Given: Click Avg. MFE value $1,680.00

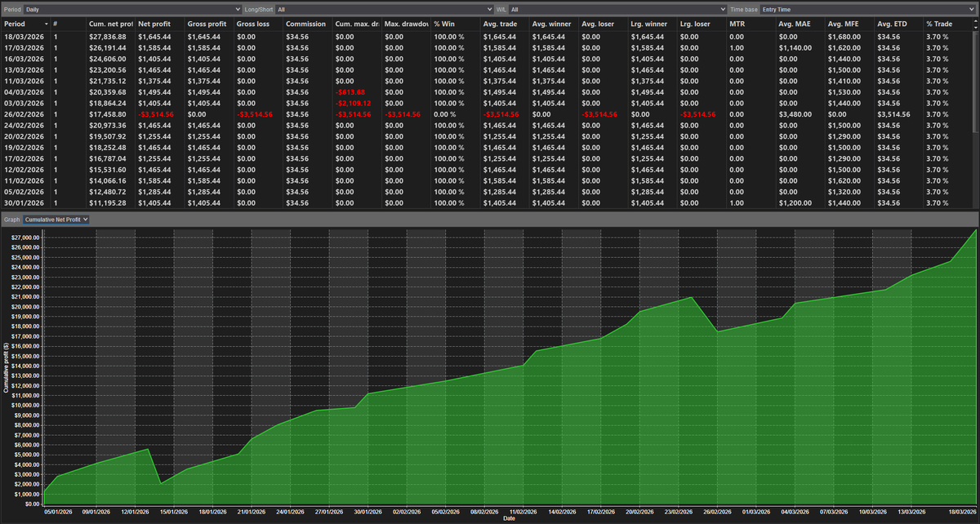Looking at the screenshot, I should tap(844, 37).
